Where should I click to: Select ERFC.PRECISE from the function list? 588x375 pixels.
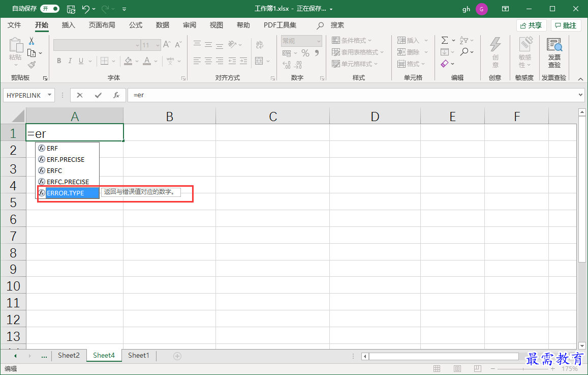68,182
